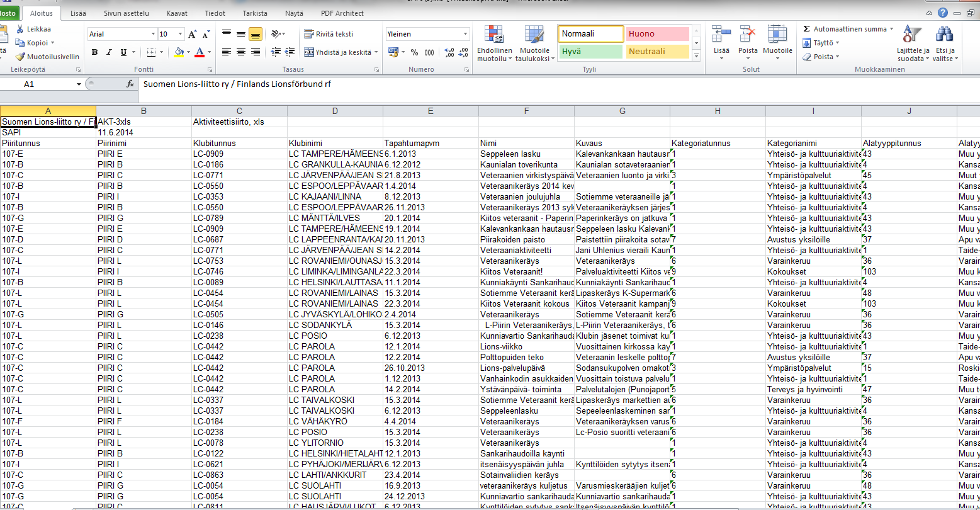The width and height of the screenshot is (980, 510).
Task: Toggle underline formatting
Action: point(123,52)
